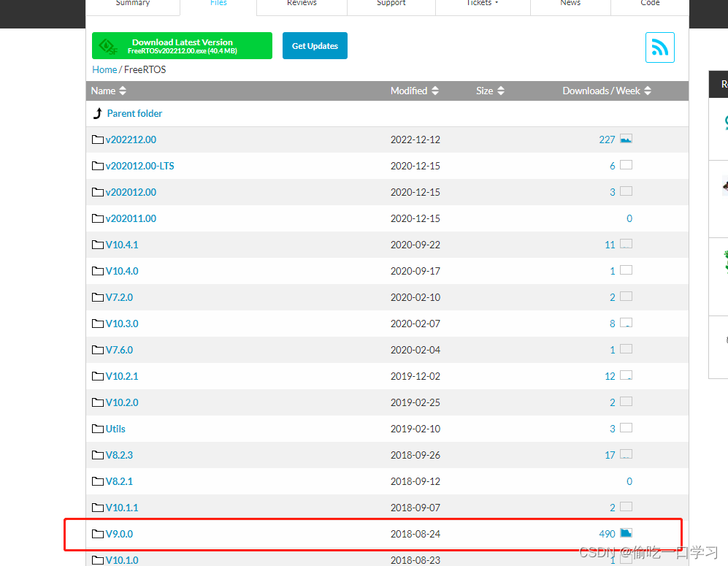Open the v202012.00 folder
The image size is (728, 566).
click(x=131, y=192)
